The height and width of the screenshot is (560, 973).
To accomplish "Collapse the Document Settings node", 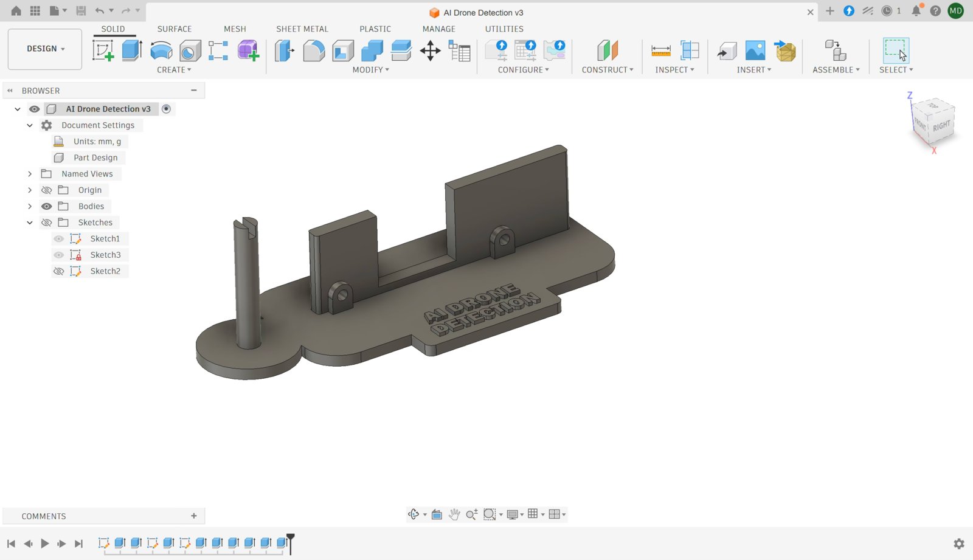I will point(30,125).
